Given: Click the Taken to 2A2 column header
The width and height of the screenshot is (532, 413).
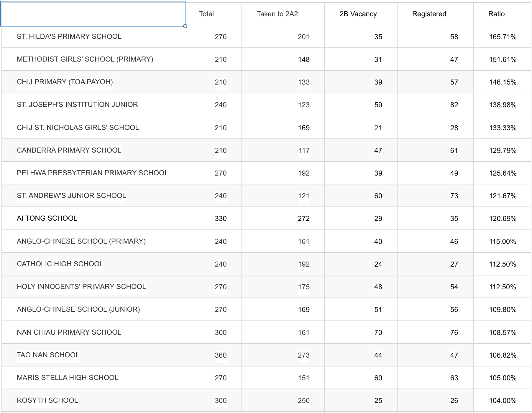Looking at the screenshot, I should tap(277, 14).
